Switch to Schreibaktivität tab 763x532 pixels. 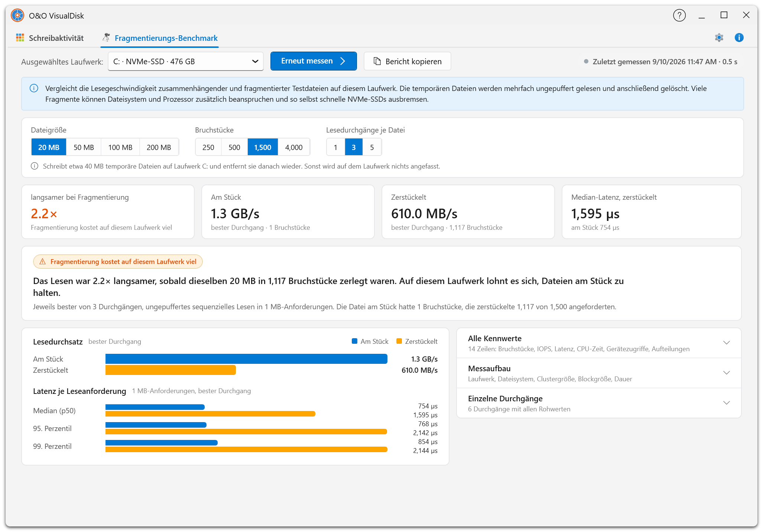[x=50, y=38]
